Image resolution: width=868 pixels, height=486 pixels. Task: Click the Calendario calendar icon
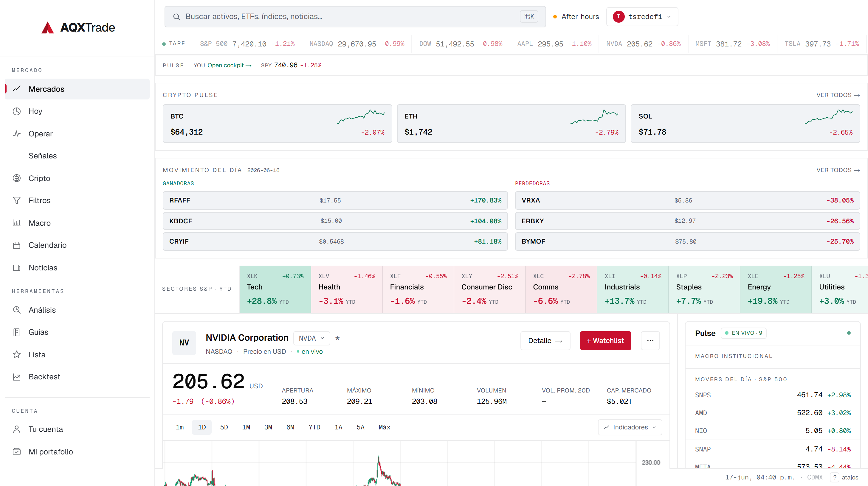click(16, 245)
